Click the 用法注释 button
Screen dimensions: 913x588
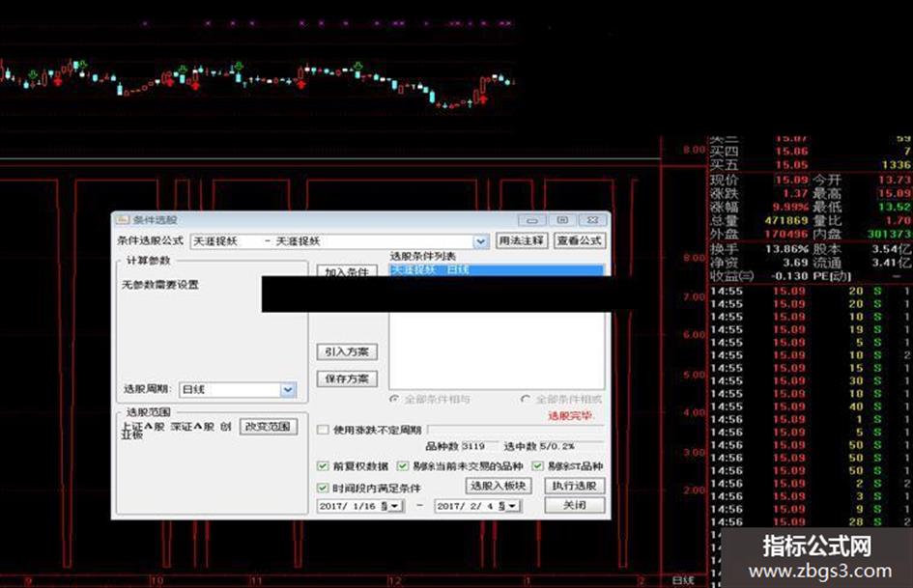[521, 240]
